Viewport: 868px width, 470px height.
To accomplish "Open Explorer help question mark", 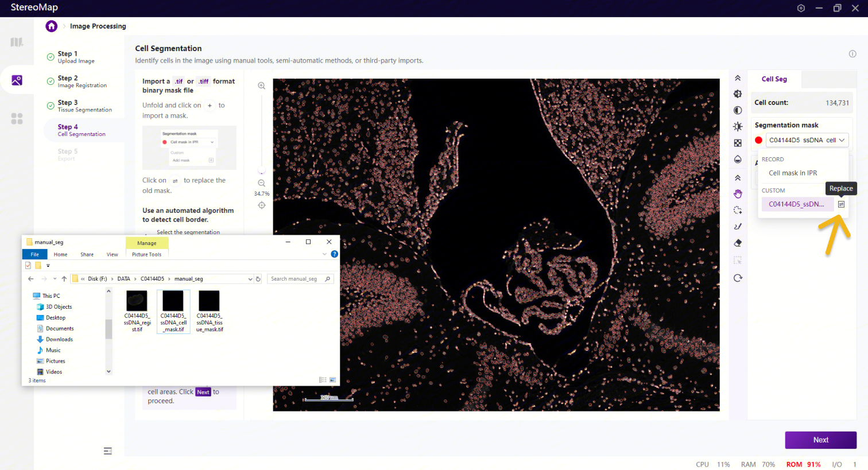I will tap(334, 254).
